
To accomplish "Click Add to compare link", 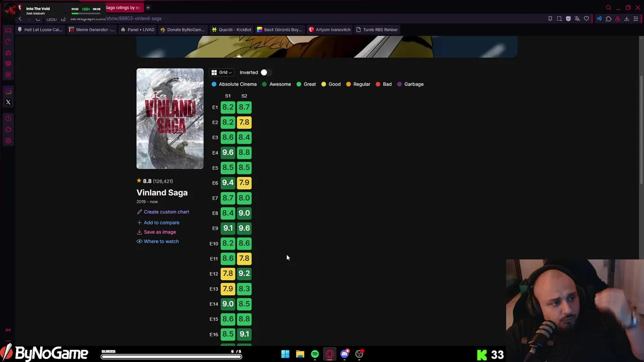I will click(158, 223).
